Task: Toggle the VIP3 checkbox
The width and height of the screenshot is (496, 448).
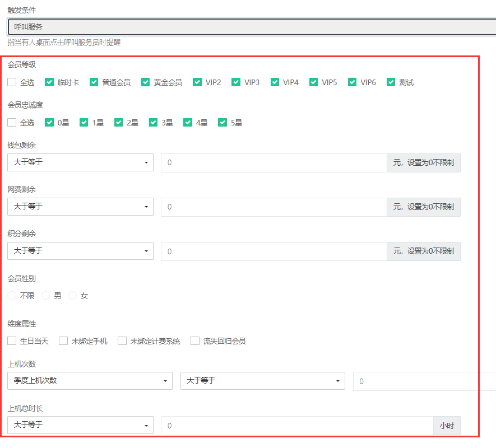Action: point(236,82)
